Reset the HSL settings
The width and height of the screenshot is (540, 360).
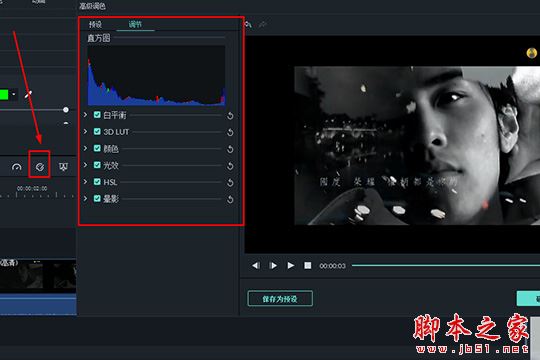[x=230, y=183]
